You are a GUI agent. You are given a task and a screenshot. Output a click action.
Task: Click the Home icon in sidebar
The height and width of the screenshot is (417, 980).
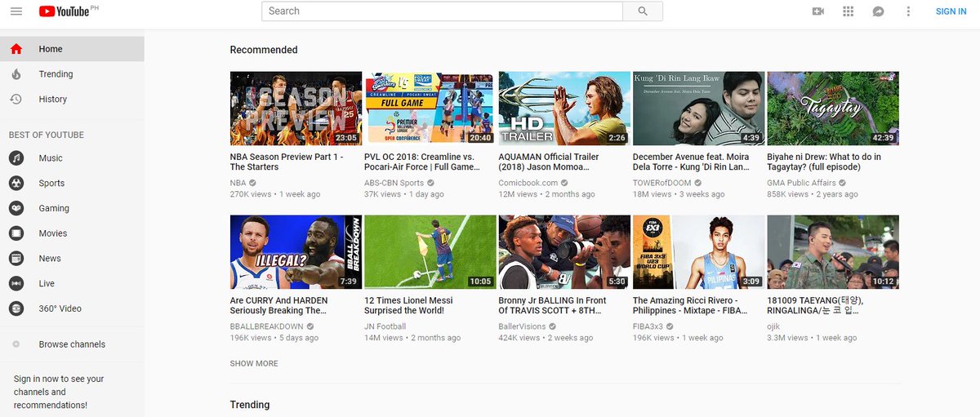pos(16,49)
